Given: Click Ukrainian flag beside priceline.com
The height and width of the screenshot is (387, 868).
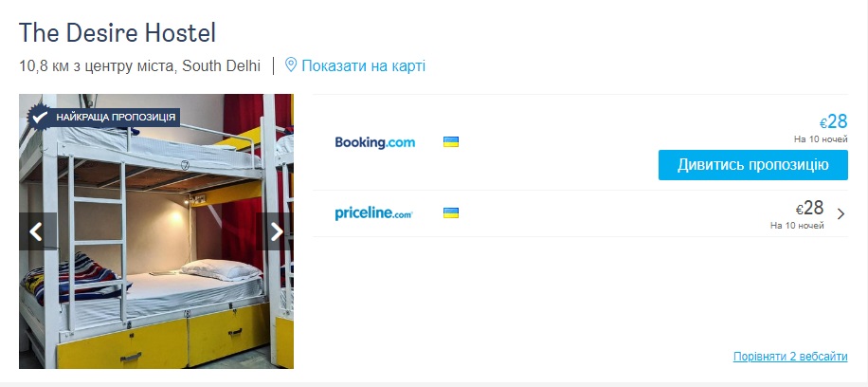Looking at the screenshot, I should tap(451, 212).
